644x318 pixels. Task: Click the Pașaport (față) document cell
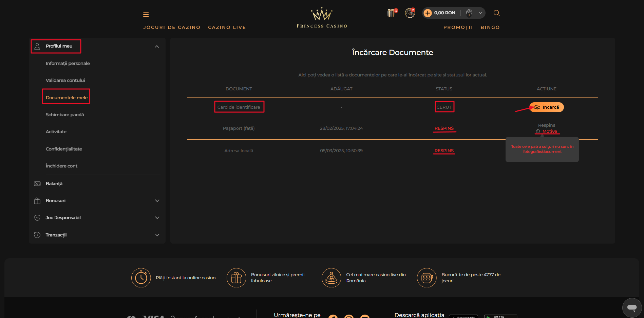pos(239,128)
